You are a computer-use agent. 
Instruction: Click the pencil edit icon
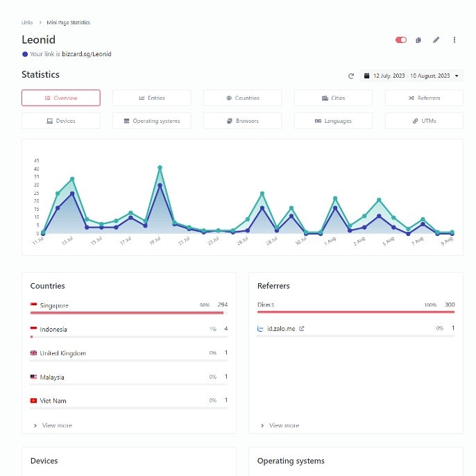tap(436, 40)
